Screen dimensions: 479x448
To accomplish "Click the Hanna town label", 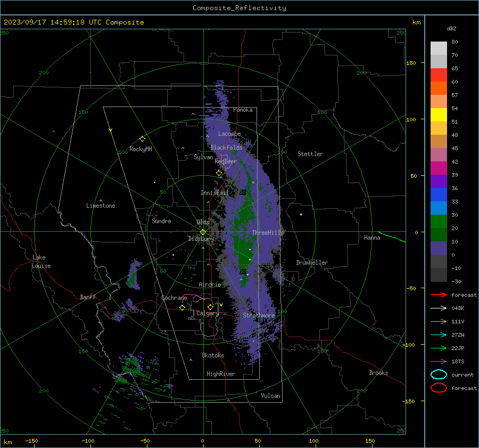I will pyautogui.click(x=372, y=238).
